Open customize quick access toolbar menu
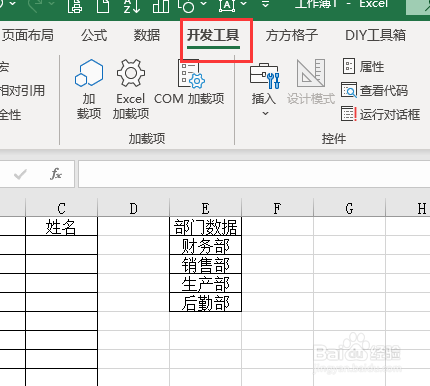 pos(265,5)
